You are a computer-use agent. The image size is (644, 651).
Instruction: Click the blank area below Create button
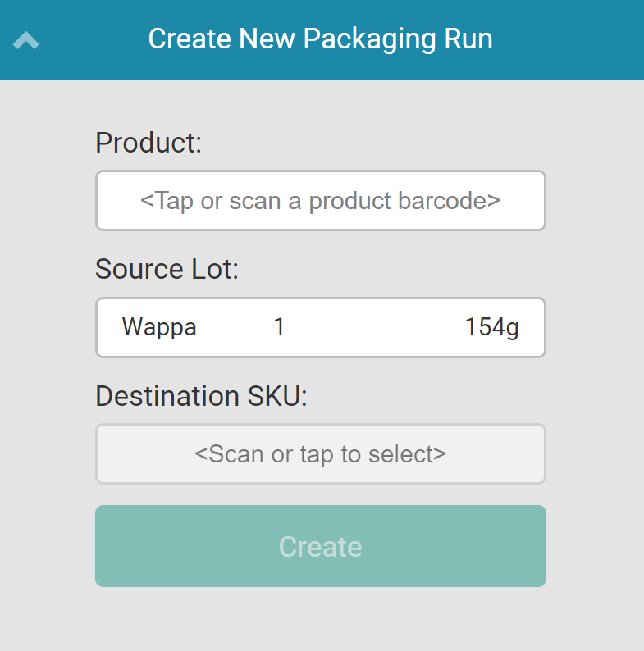click(320, 619)
